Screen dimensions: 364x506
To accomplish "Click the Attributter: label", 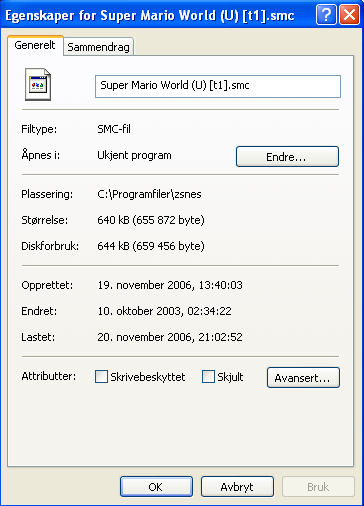I will tap(49, 376).
